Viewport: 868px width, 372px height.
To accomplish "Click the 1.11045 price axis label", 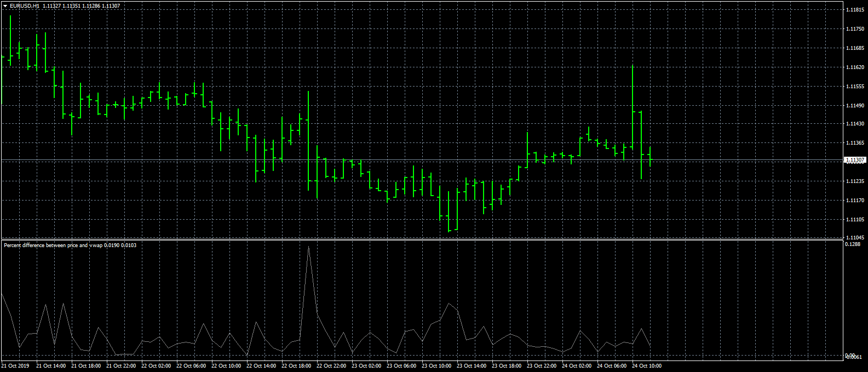I will 856,237.
